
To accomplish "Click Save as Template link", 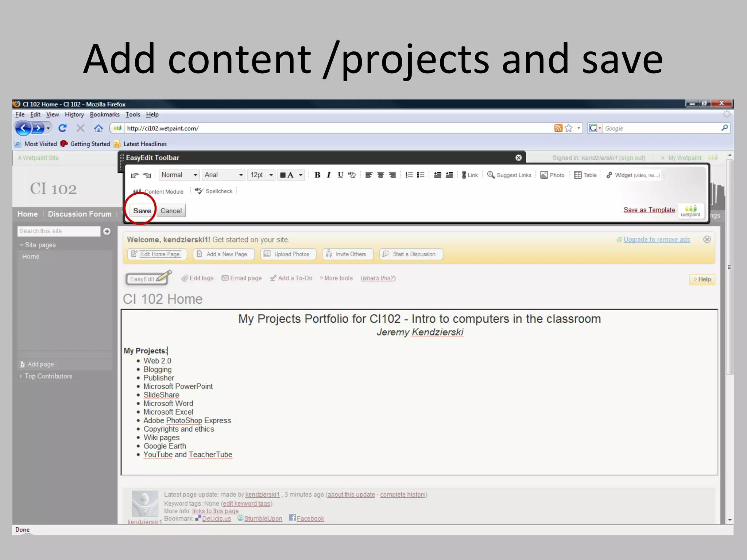I will pyautogui.click(x=649, y=210).
